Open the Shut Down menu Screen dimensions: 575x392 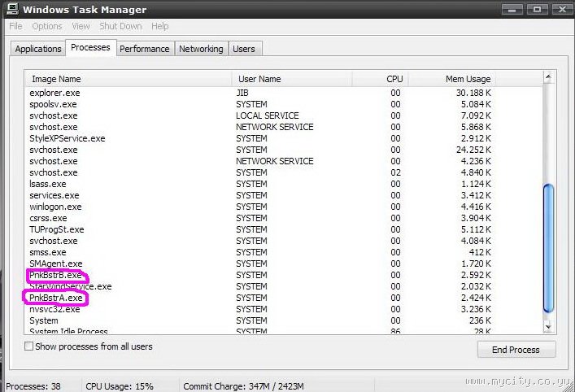pyautogui.click(x=120, y=26)
